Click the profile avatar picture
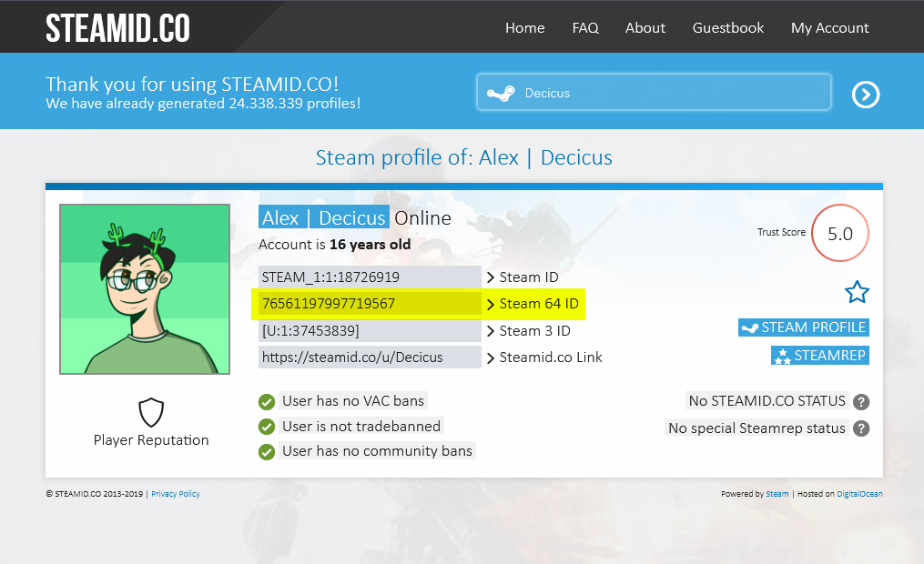Viewport: 924px width, 564px height. [x=144, y=288]
